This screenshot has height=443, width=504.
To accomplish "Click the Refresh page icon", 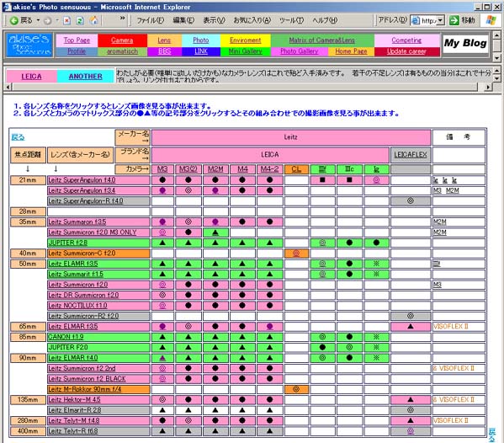I will click(x=80, y=21).
